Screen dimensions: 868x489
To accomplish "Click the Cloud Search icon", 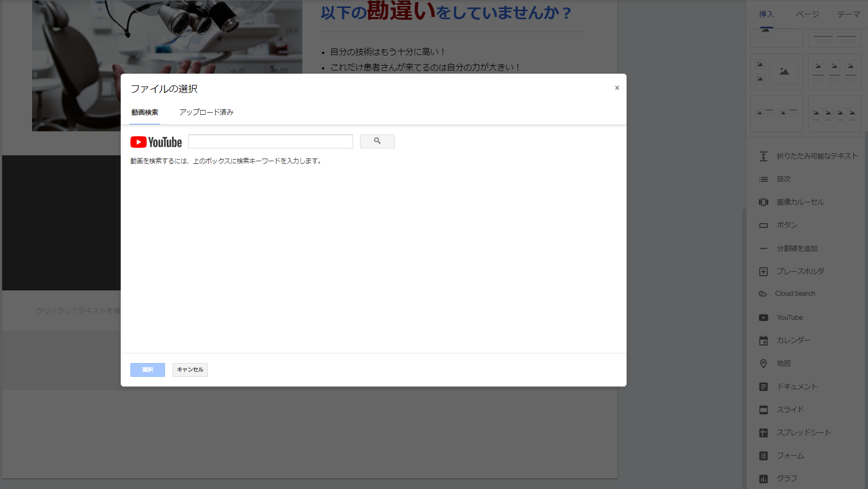I will coord(763,294).
